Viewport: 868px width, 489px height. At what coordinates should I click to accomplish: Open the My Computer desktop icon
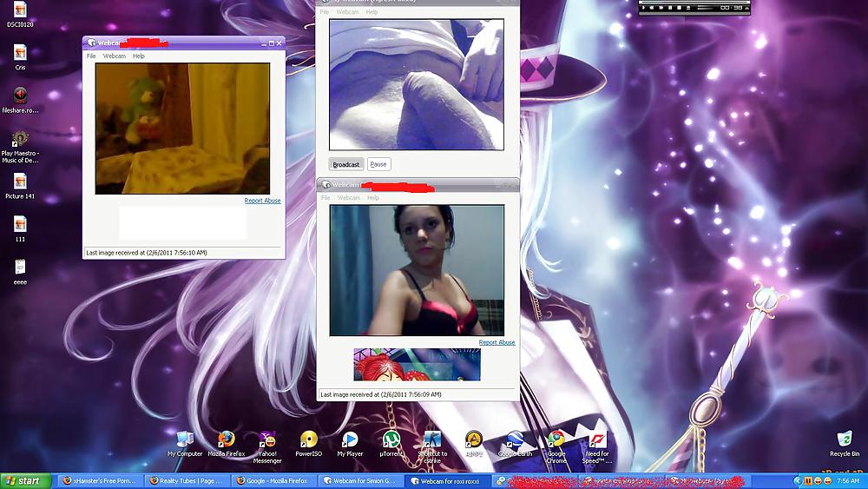185,444
